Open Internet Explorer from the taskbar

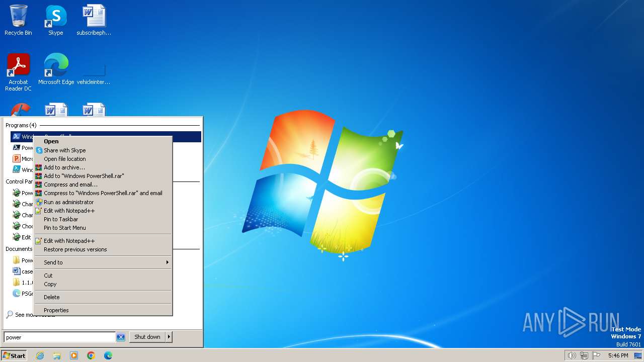[x=40, y=355]
